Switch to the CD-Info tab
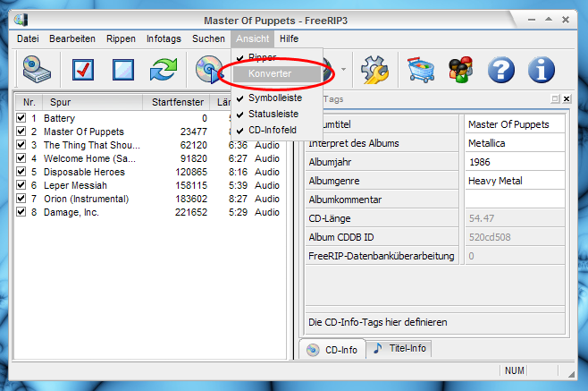This screenshot has width=588, height=391. [x=332, y=350]
